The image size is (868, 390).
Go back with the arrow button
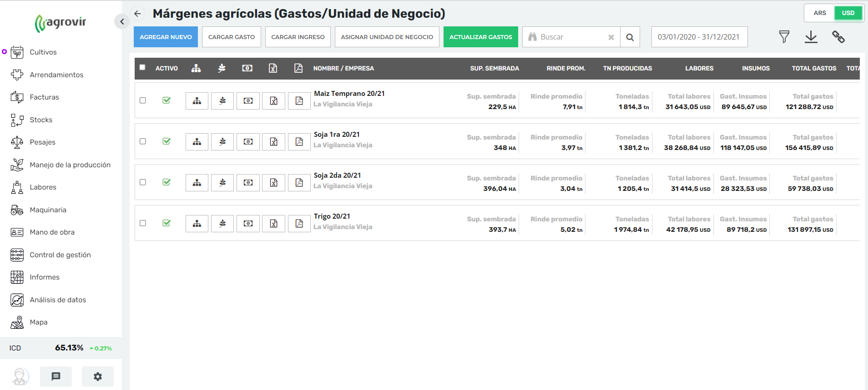pos(137,14)
